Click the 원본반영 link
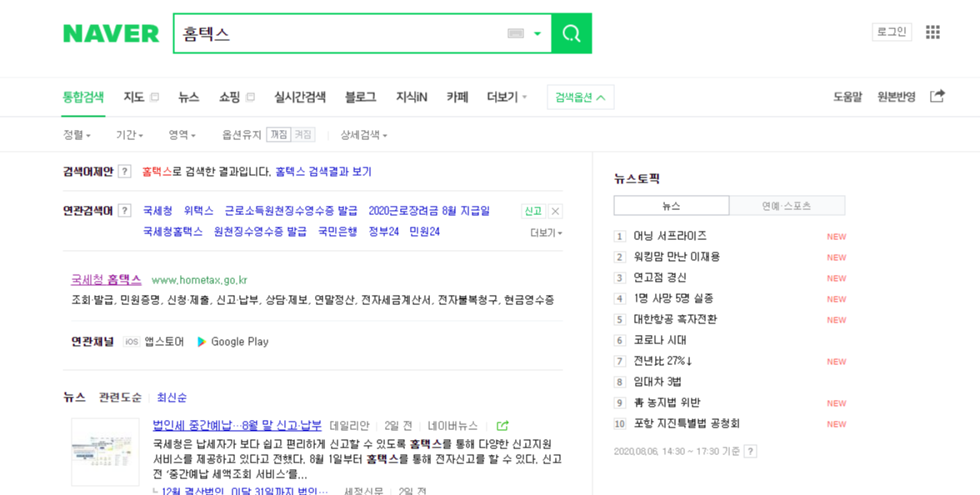This screenshot has height=495, width=980. click(x=897, y=97)
